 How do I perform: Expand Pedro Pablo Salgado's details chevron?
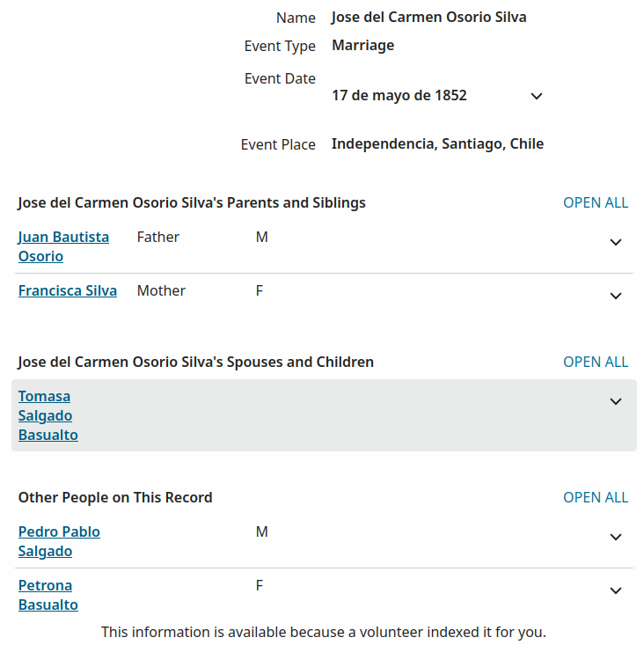click(615, 537)
